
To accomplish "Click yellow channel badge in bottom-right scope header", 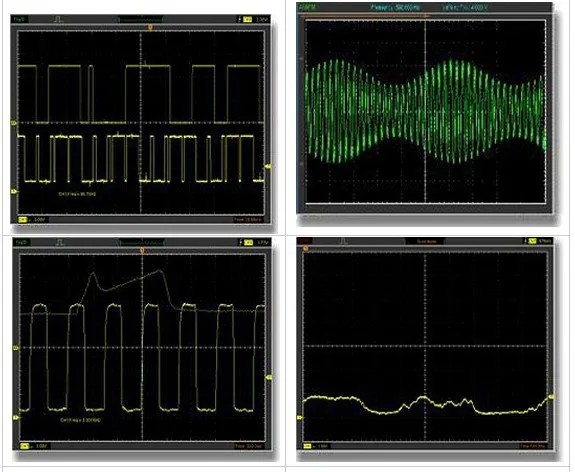I will pos(532,241).
